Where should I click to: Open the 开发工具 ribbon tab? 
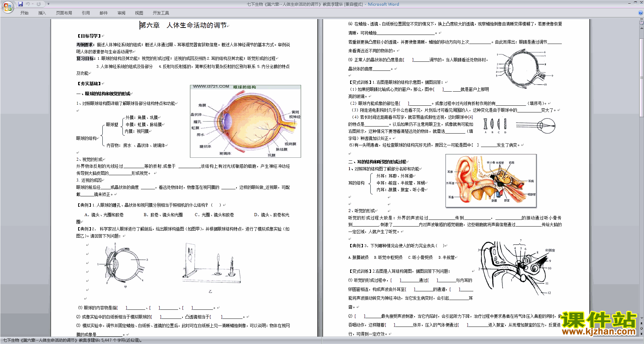tap(161, 13)
